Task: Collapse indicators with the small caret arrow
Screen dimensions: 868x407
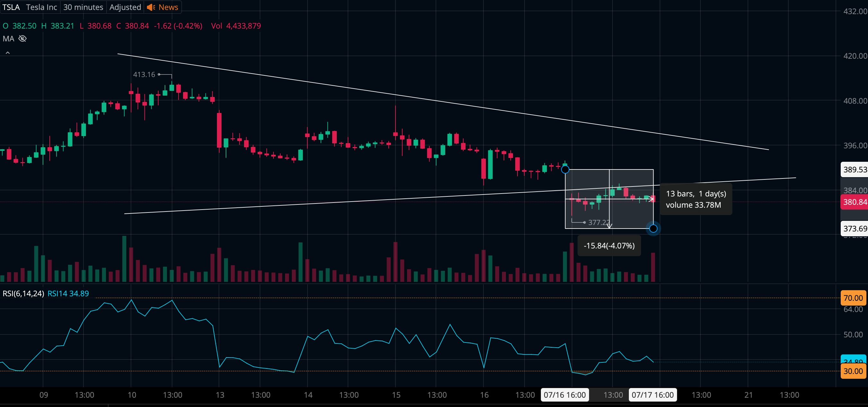Action: (x=8, y=53)
